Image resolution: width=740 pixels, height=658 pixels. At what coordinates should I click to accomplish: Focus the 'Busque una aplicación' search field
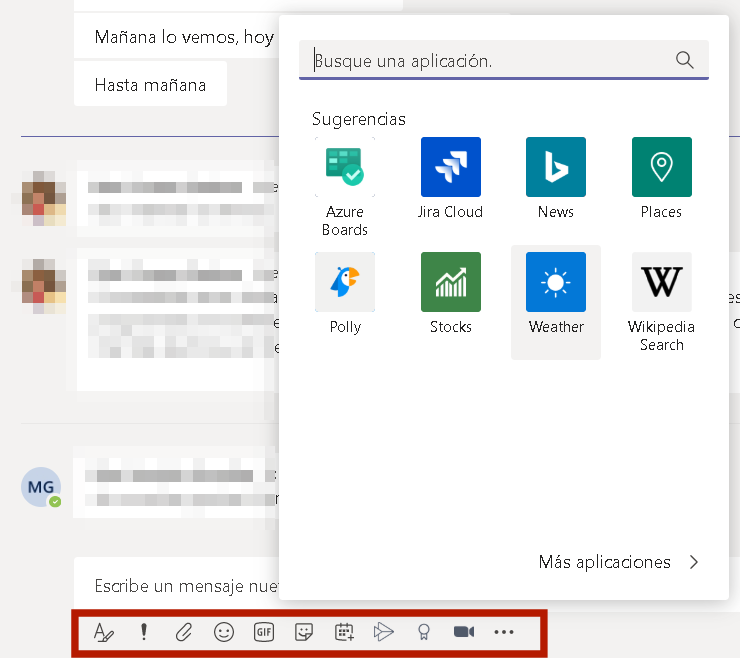click(504, 60)
